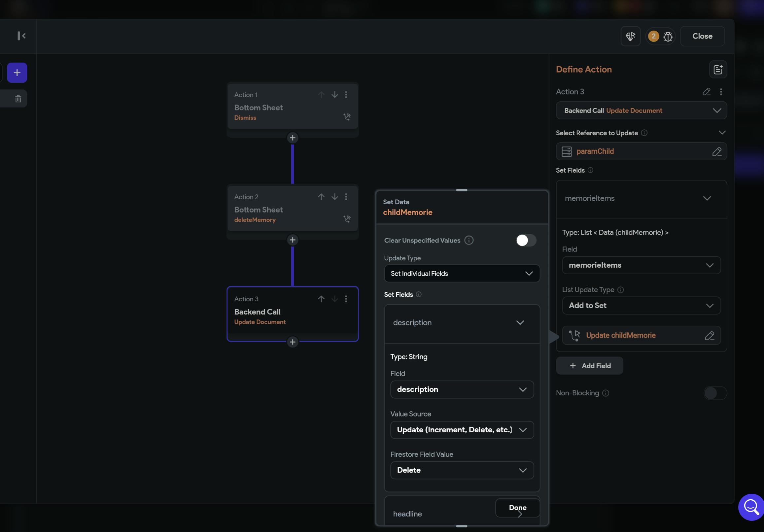The width and height of the screenshot is (764, 532).
Task: Enable the Non-Blocking toggle
Action: point(715,393)
